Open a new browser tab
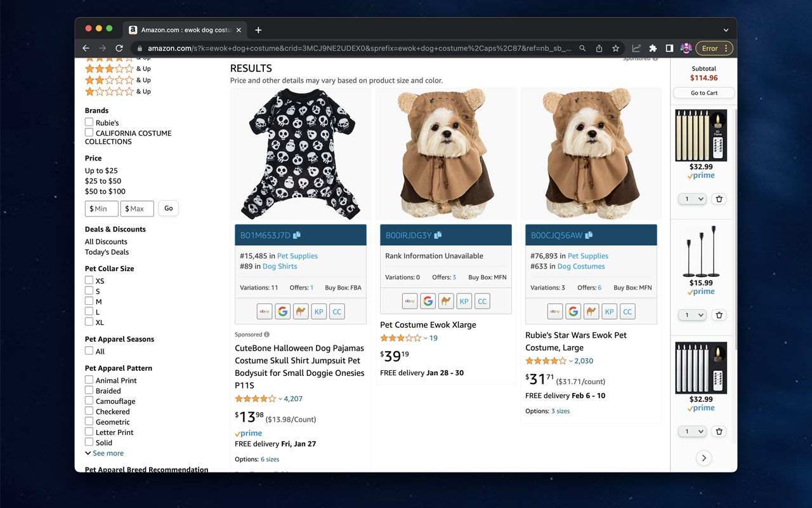 coord(258,30)
